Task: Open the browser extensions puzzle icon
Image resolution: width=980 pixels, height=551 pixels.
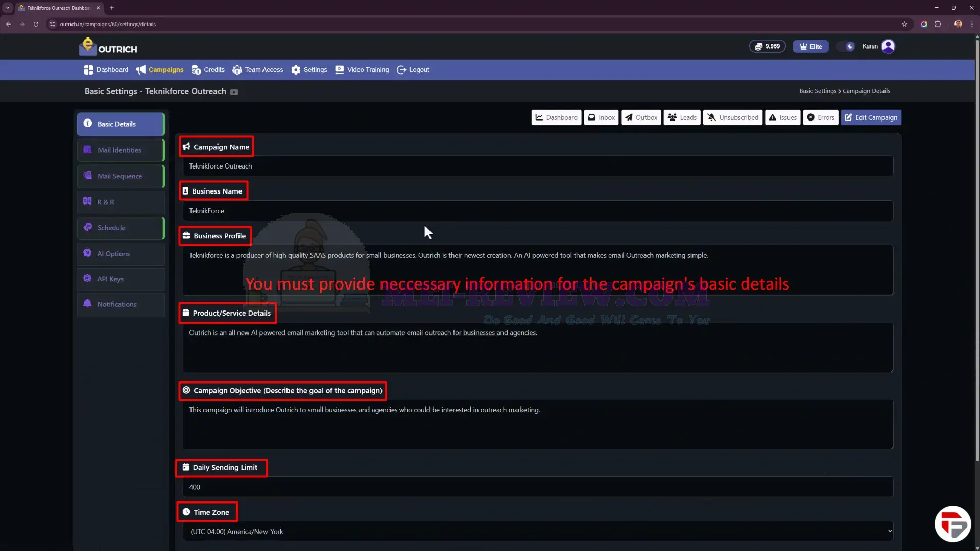Action: pyautogui.click(x=938, y=24)
